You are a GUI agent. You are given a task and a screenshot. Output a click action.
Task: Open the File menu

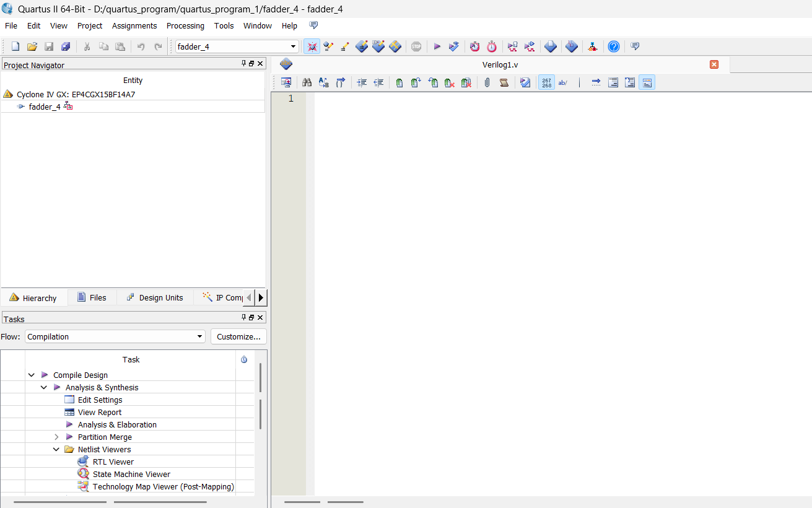pyautogui.click(x=11, y=25)
